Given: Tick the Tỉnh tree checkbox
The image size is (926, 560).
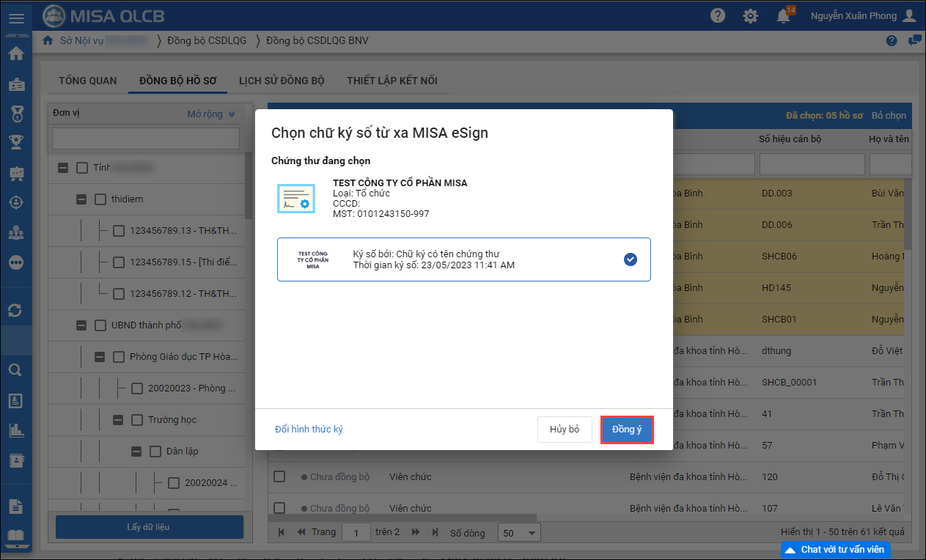Looking at the screenshot, I should 82,168.
